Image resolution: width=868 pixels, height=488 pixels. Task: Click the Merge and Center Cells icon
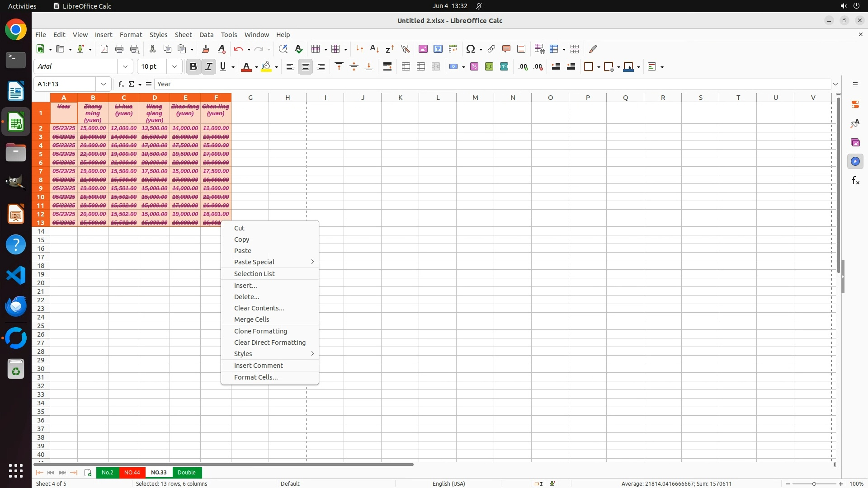[x=406, y=67]
